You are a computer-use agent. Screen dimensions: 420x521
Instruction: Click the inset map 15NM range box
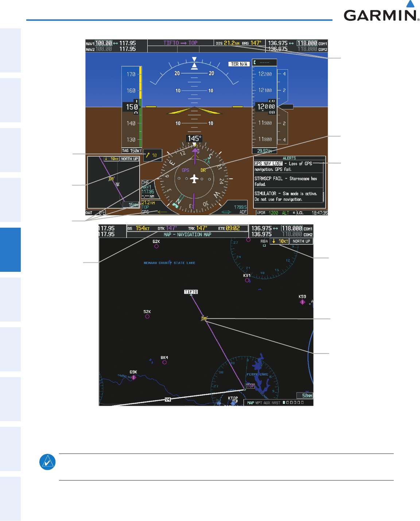point(131,205)
